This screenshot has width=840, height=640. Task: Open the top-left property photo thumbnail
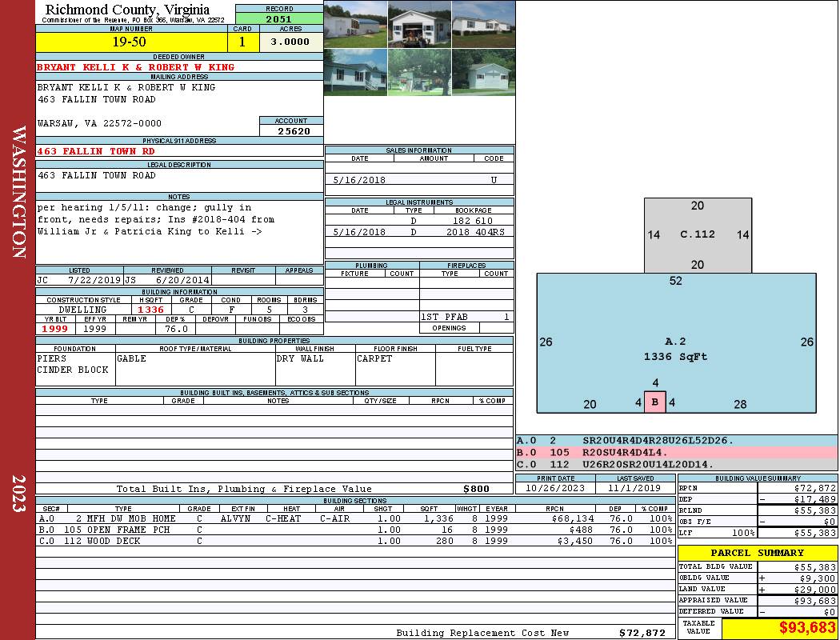(x=355, y=24)
